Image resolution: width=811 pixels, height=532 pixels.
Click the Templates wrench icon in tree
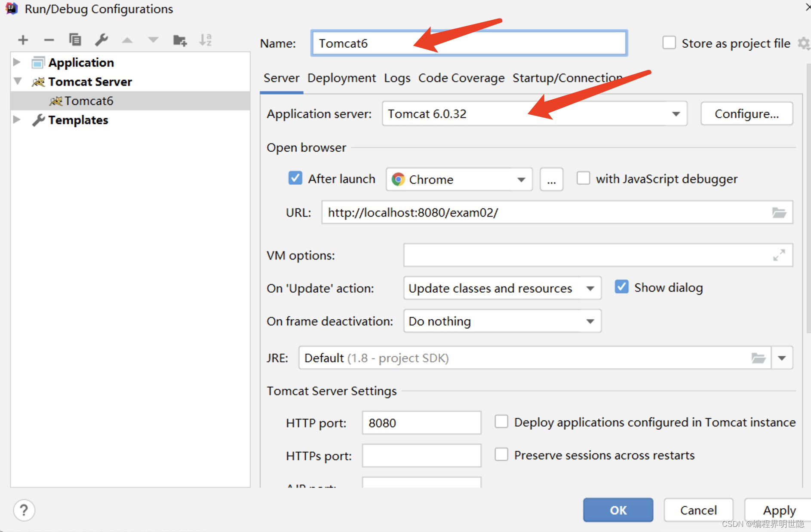[x=38, y=120]
